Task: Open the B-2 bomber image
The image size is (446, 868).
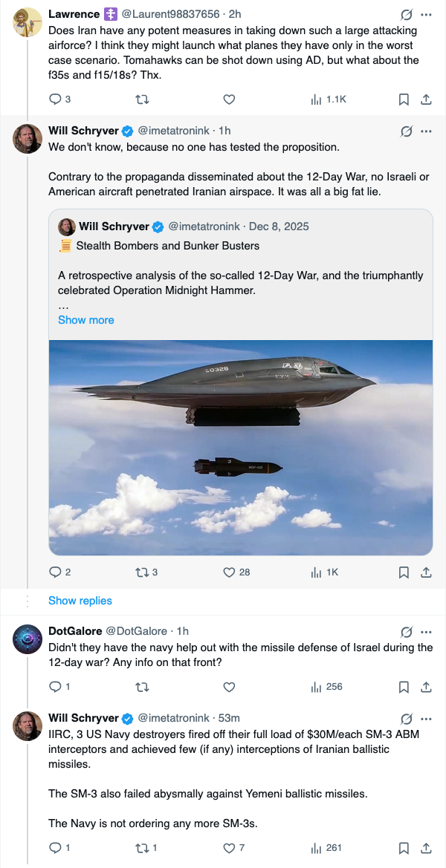Action: [241, 448]
